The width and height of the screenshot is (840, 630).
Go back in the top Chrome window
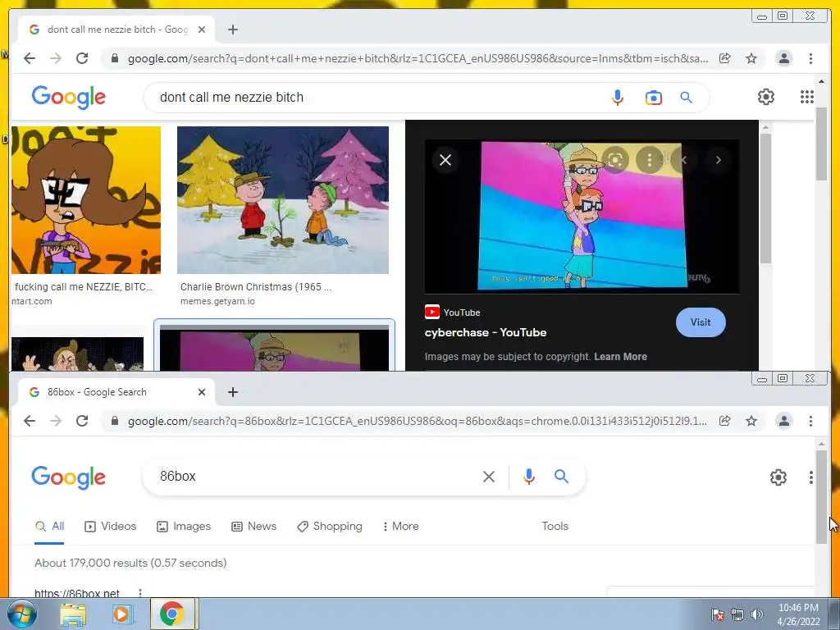(x=30, y=58)
